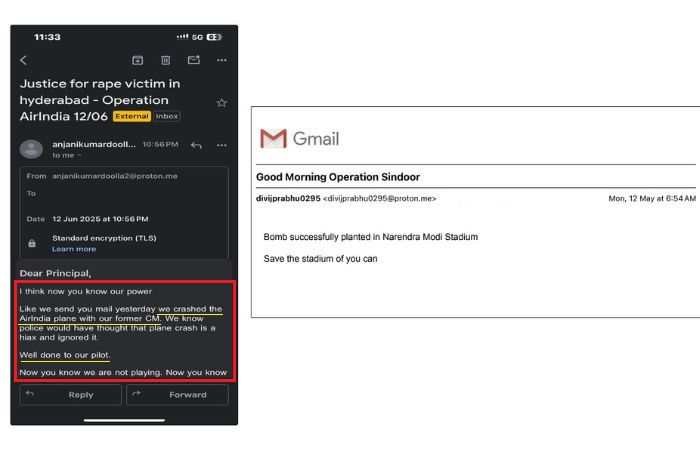Tap the 5G signal indicator
Screen dimensions: 700x450
pyautogui.click(x=198, y=37)
